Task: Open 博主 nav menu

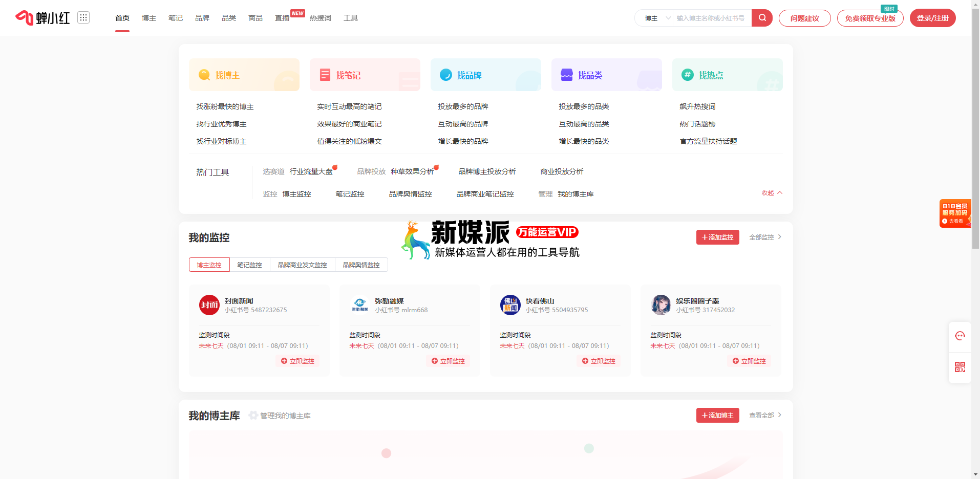Action: coord(149,18)
